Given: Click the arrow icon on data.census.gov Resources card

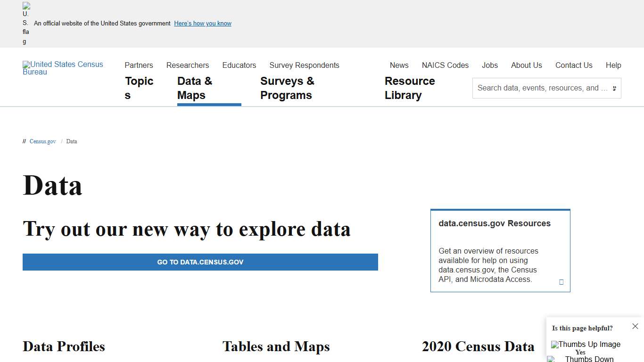Looking at the screenshot, I should [561, 282].
